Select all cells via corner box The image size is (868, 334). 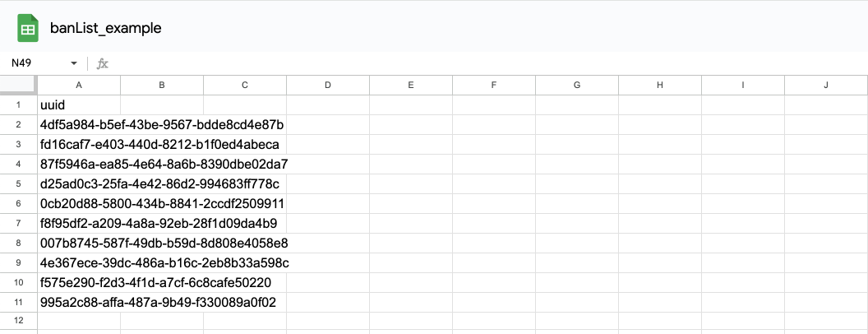(18, 85)
